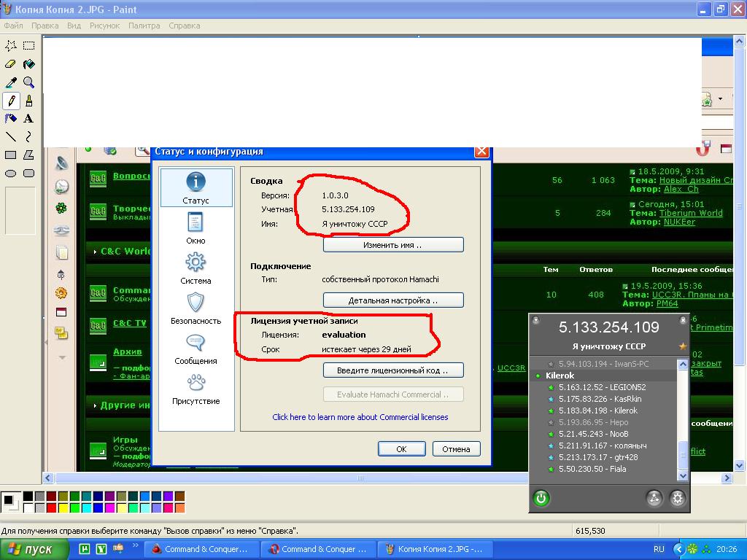Select the Pencil tool

[x=11, y=101]
